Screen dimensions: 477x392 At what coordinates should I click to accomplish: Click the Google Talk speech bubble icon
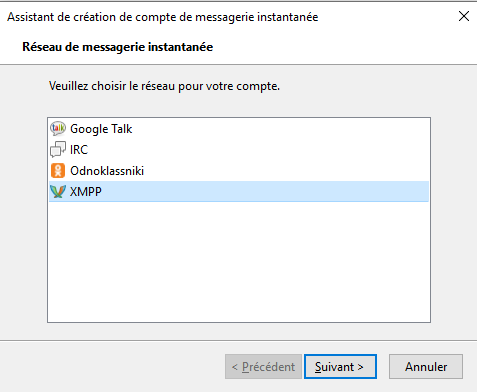point(58,129)
